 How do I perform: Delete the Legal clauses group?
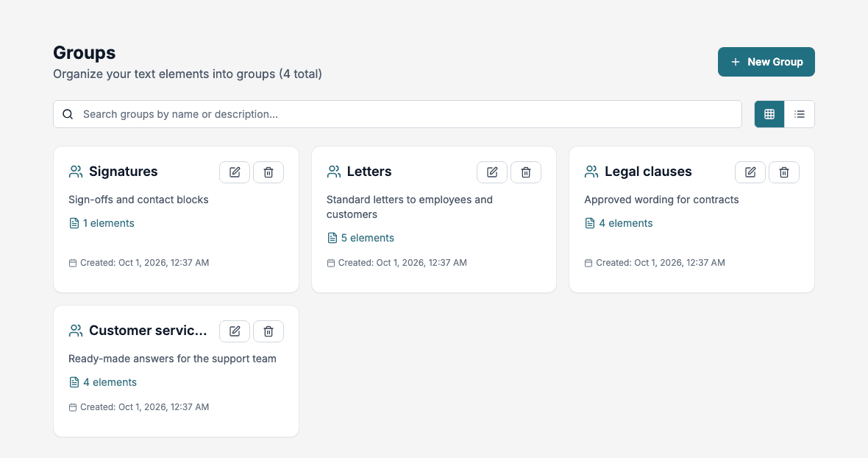tap(784, 172)
